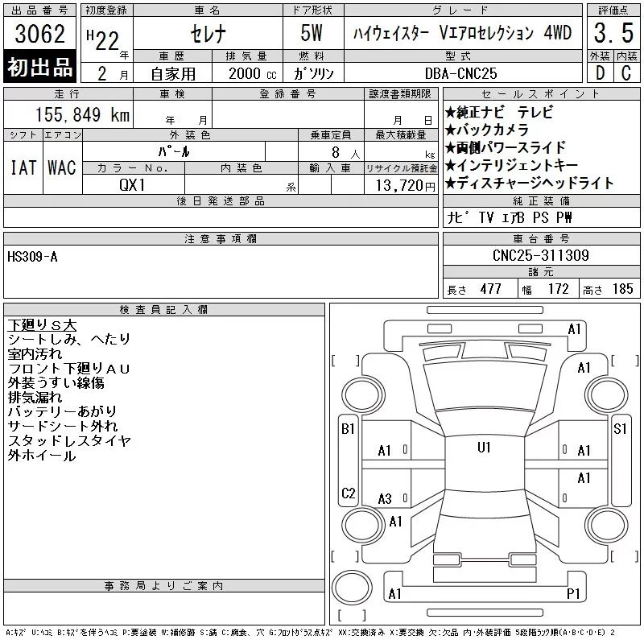
Task: Select the C2 corrosion mark on the diagram
Action: (x=348, y=493)
